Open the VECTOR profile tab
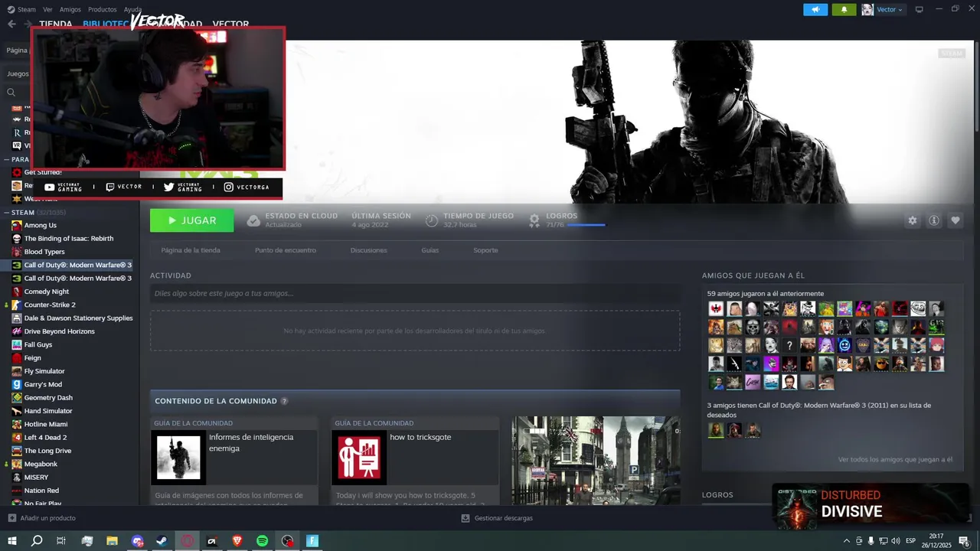This screenshot has height=551, width=980. tap(230, 24)
